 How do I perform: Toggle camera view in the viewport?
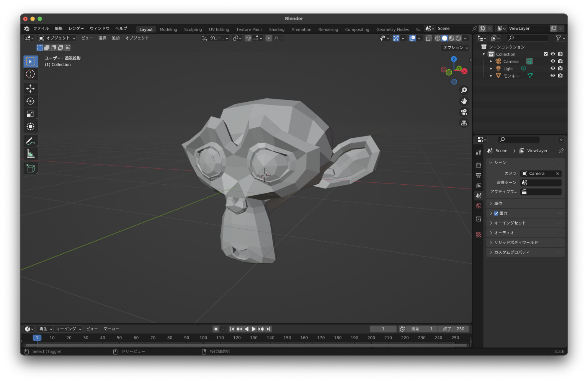[464, 112]
